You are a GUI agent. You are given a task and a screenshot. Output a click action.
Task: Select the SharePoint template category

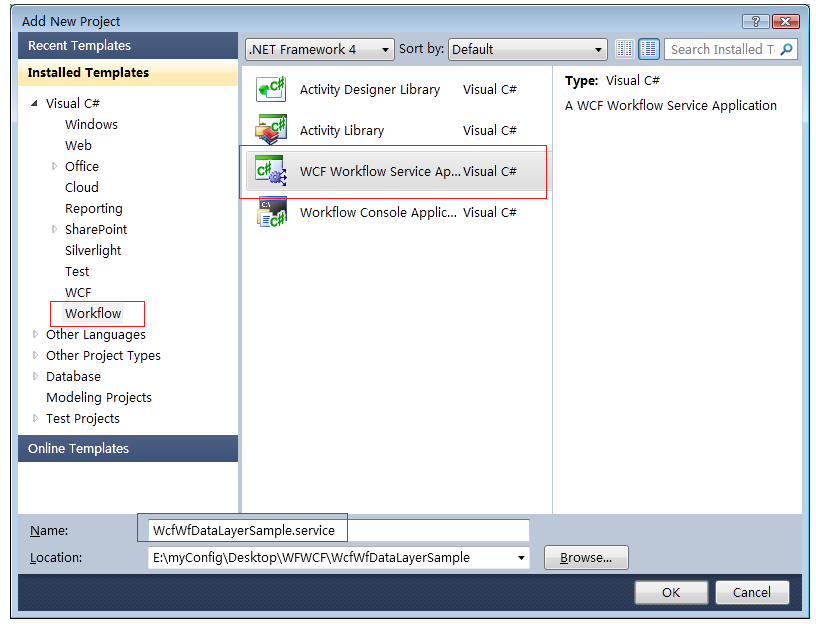(96, 229)
